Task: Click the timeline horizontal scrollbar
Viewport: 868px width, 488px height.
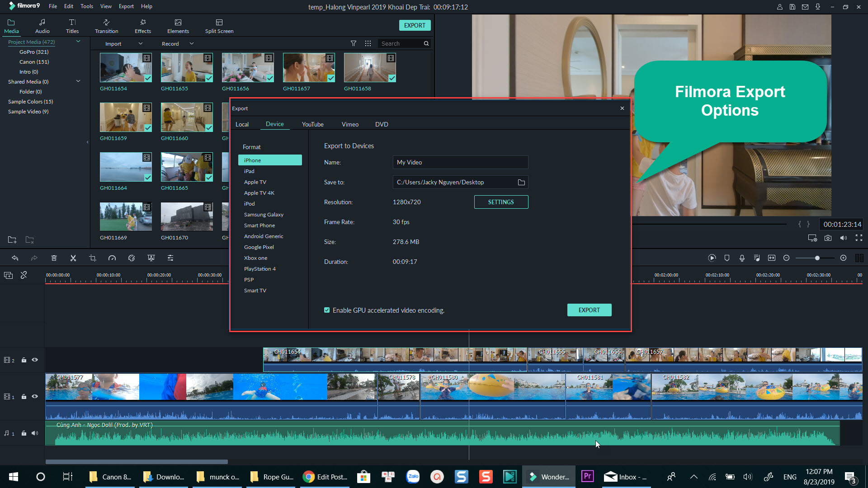Action: (137, 461)
